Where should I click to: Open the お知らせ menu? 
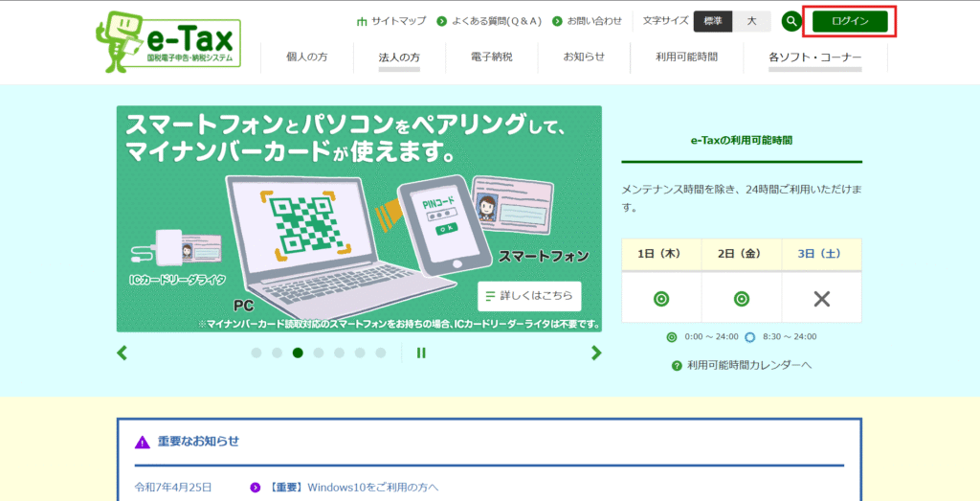pos(584,57)
